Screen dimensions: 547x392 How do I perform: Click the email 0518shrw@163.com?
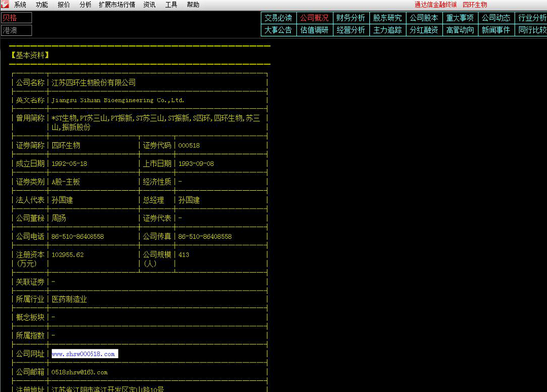coord(80,372)
